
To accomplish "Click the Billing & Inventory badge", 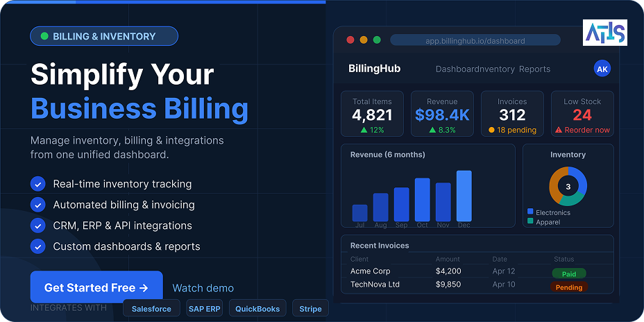I will (x=104, y=36).
